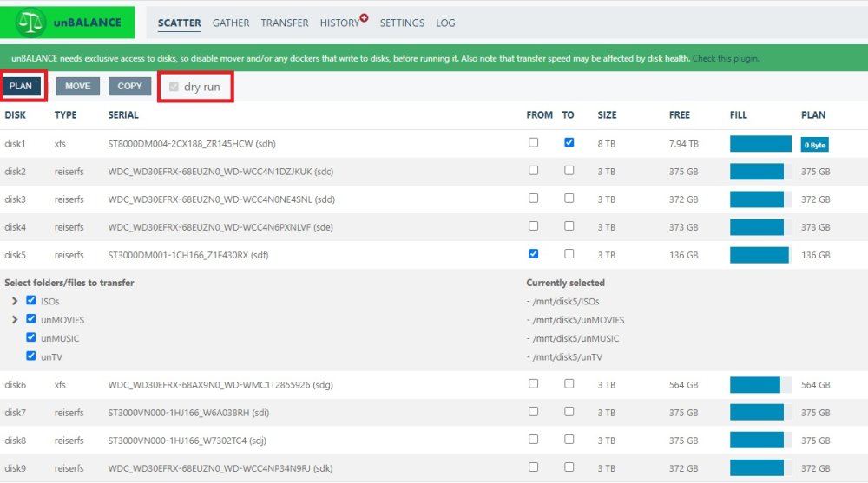The height and width of the screenshot is (483, 868).
Task: Switch to the GATHER tab
Action: click(x=231, y=23)
